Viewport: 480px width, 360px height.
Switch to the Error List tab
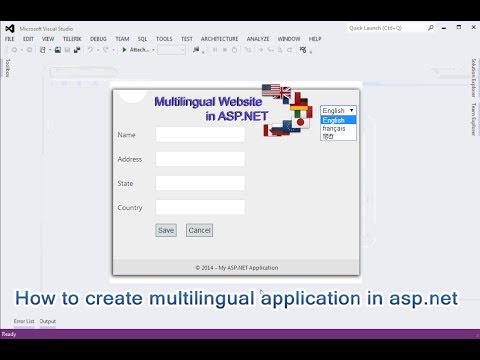[24, 321]
